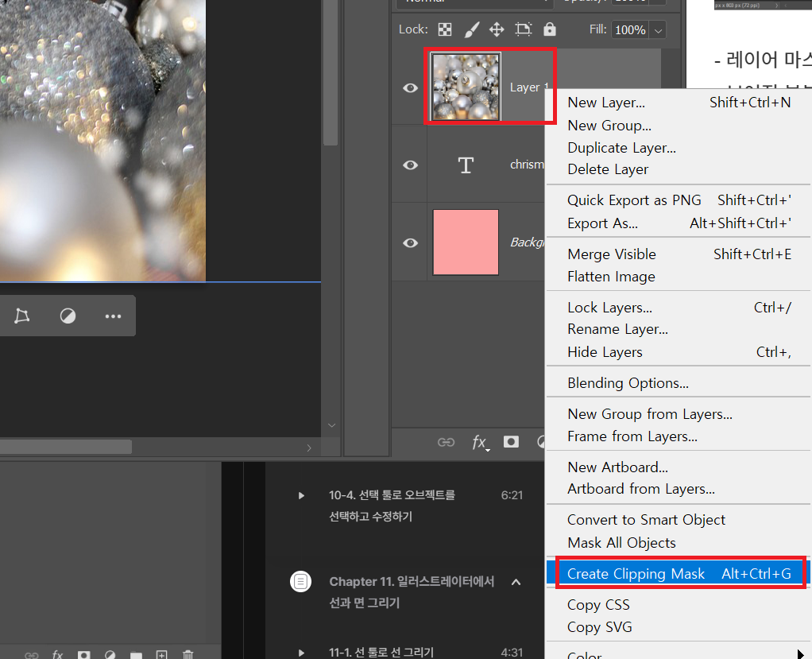Click the lock all padlock icon
The width and height of the screenshot is (812, 659).
(x=550, y=29)
